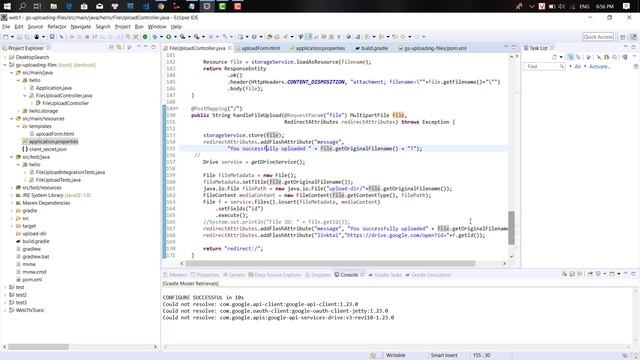Image resolution: width=640 pixels, height=360 pixels.
Task: Open the Window menu
Action: point(157,27)
